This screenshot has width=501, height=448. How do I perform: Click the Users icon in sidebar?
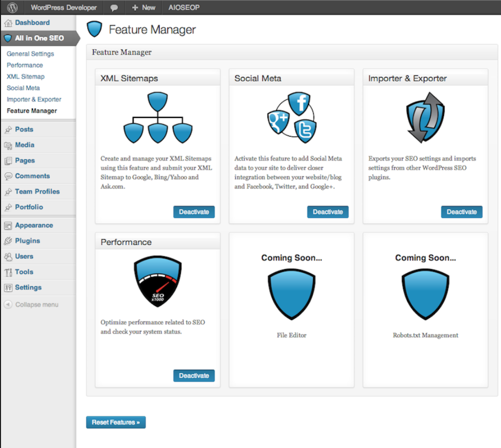(8, 256)
